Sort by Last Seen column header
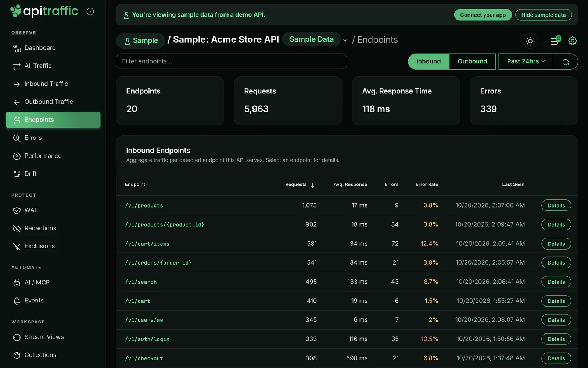 tap(513, 185)
